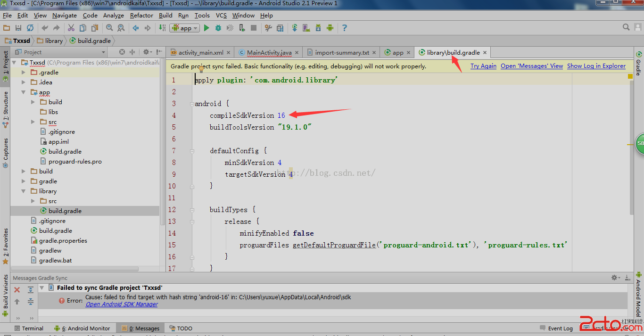Click the Cut scissors icon
The image size is (644, 336).
(71, 28)
